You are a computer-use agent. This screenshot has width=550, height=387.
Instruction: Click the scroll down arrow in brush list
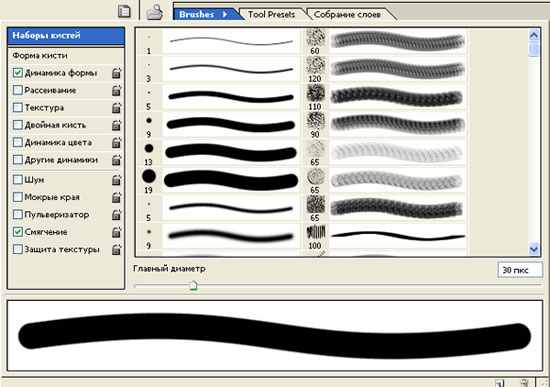tap(534, 249)
